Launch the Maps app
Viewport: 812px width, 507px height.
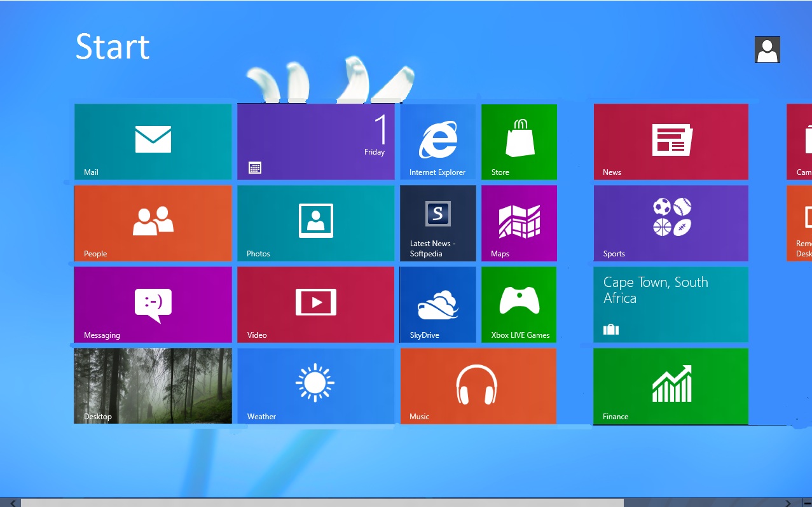pyautogui.click(x=519, y=223)
